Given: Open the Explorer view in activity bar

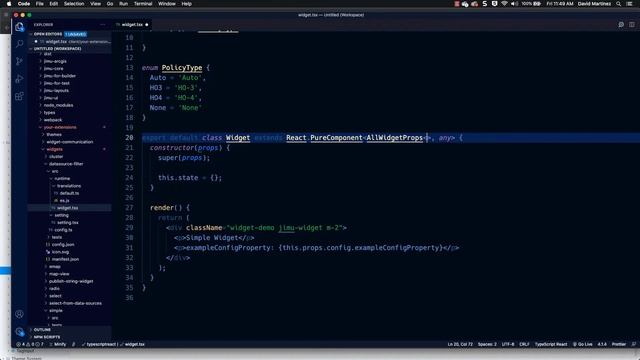Looking at the screenshot, I should click(19, 27).
